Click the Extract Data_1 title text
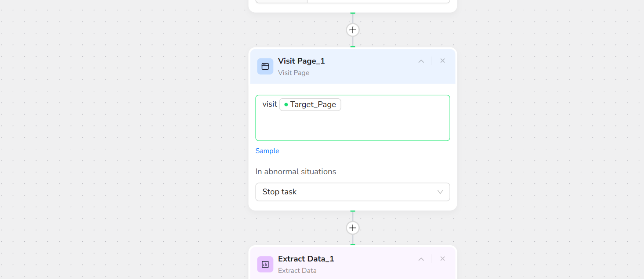This screenshot has width=644, height=279. click(x=306, y=259)
